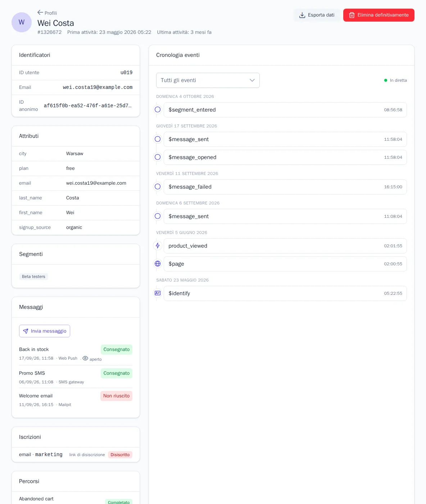Click the plan attribute value free

click(x=71, y=168)
